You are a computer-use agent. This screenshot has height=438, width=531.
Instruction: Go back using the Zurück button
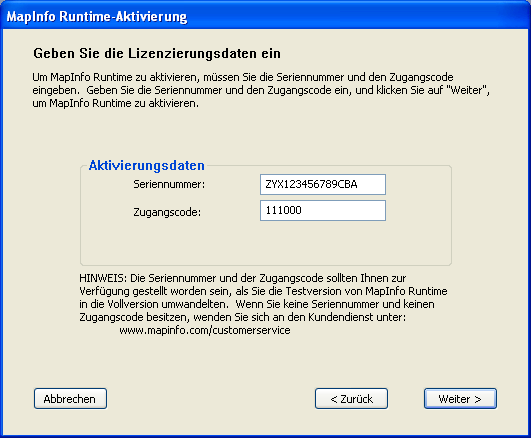(x=351, y=399)
